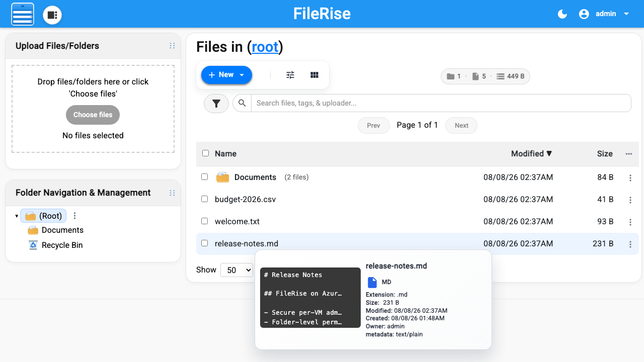
Task: Sort by the Modified column header
Action: tap(531, 154)
